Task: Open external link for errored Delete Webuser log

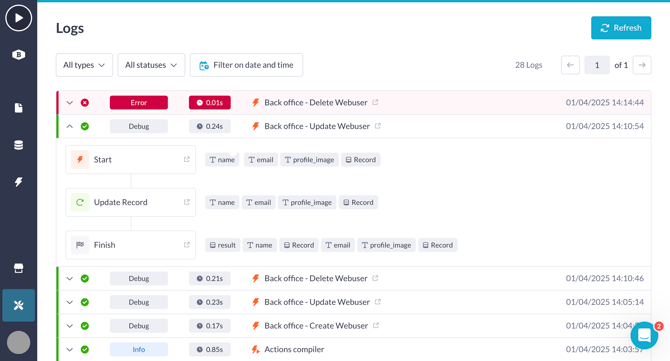Action: [375, 102]
